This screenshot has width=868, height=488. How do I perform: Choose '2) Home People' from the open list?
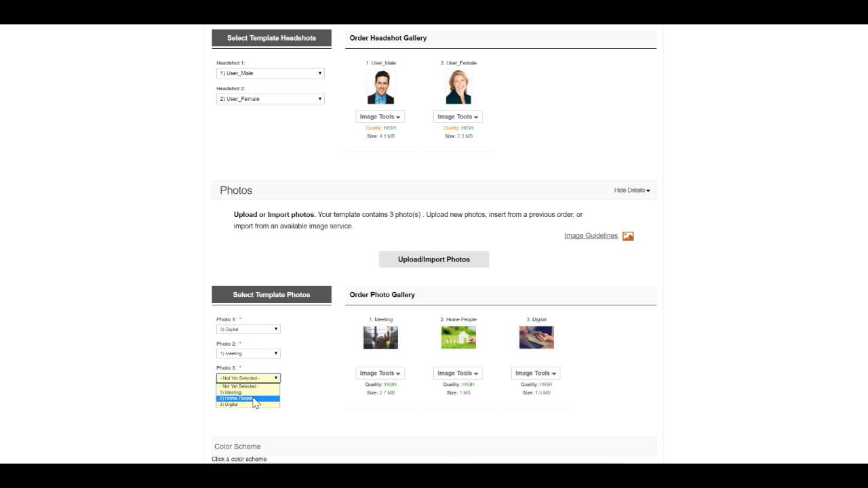click(x=248, y=399)
